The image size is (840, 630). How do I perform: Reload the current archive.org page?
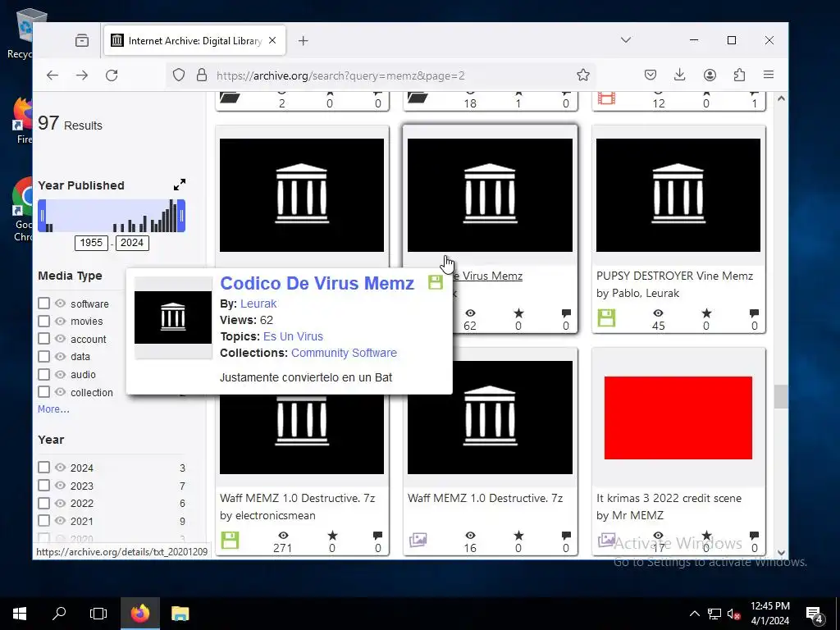[112, 75]
